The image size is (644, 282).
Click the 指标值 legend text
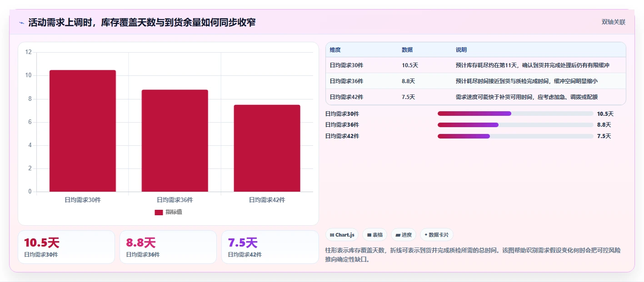tap(174, 212)
